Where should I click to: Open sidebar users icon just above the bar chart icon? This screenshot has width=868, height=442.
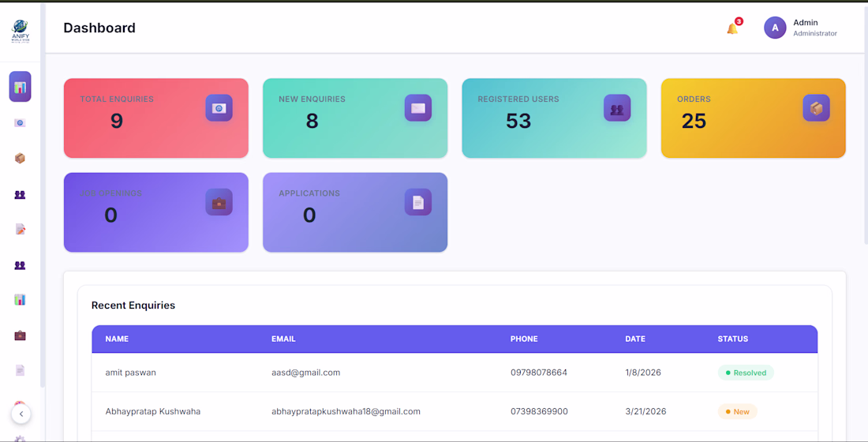pyautogui.click(x=20, y=265)
